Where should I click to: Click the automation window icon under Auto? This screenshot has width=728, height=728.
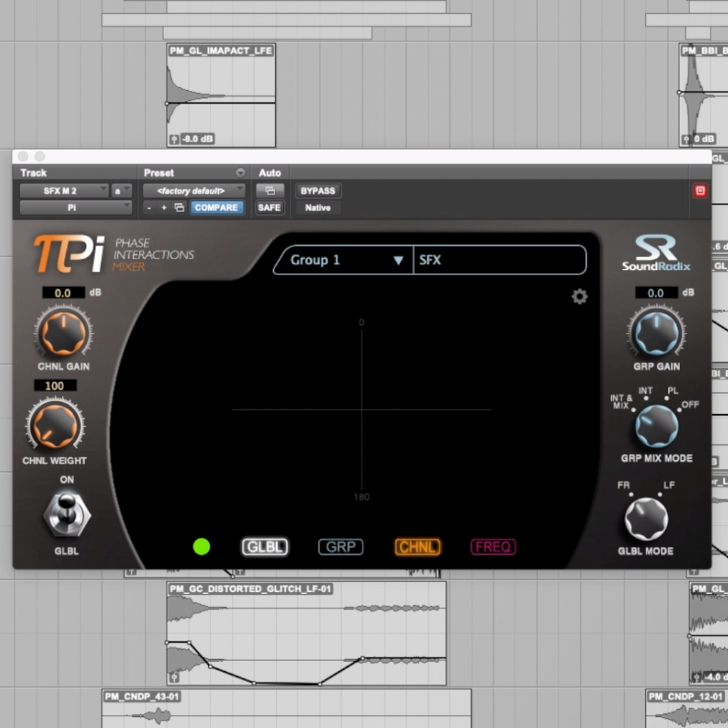(270, 190)
